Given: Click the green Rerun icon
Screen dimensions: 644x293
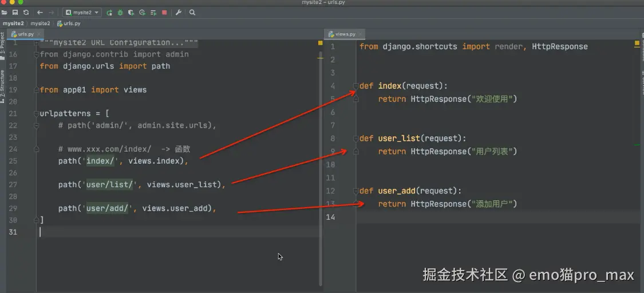Looking at the screenshot, I should 109,13.
